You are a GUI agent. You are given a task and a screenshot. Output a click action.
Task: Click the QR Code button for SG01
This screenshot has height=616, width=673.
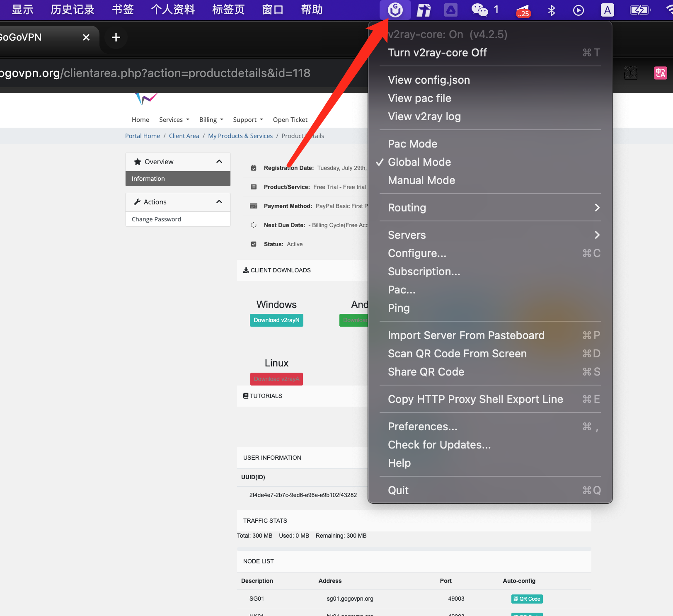[527, 599]
